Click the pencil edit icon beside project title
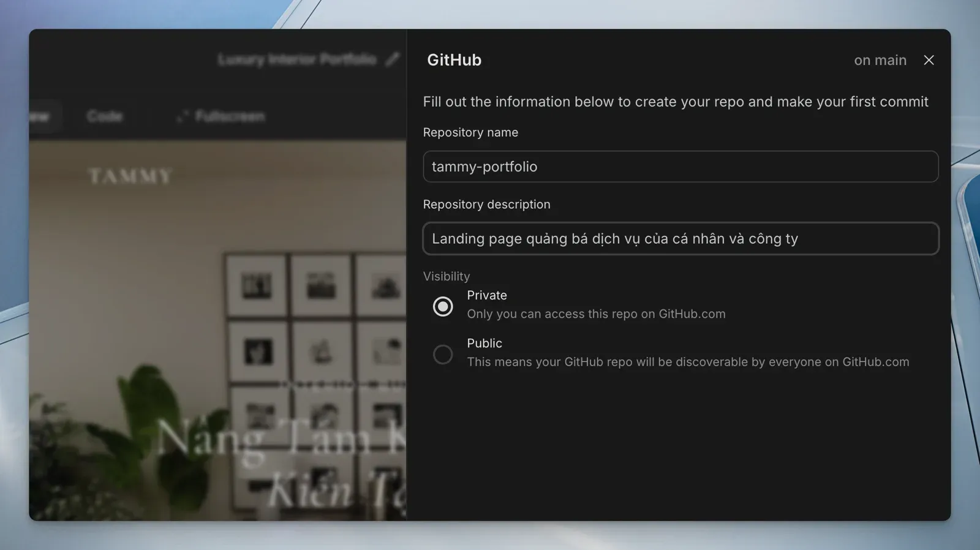This screenshot has height=550, width=980. (x=392, y=59)
